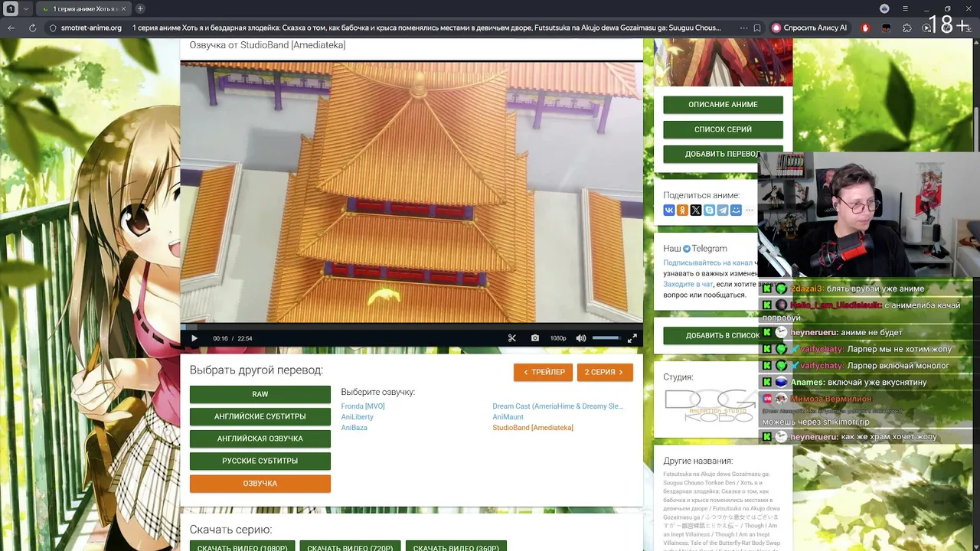Follow 'Заходите в чат' link
The image size is (980, 551).
pyautogui.click(x=688, y=284)
